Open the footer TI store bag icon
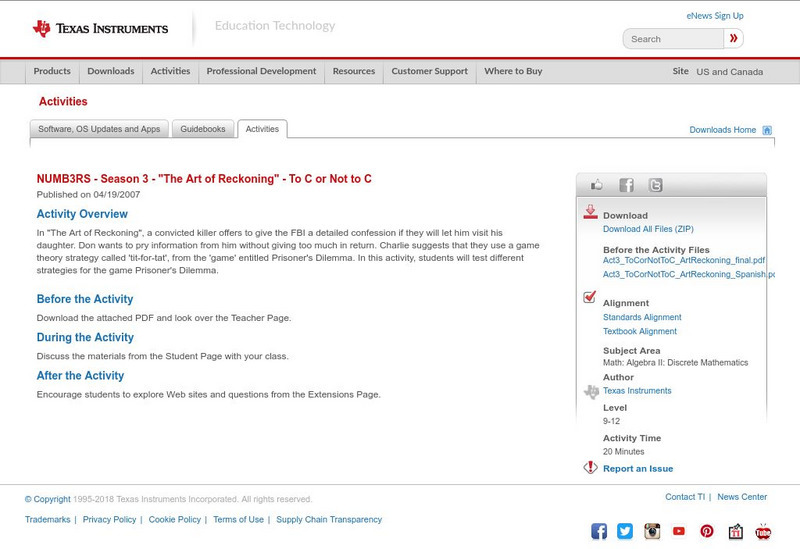The width and height of the screenshot is (800, 549). (x=735, y=531)
